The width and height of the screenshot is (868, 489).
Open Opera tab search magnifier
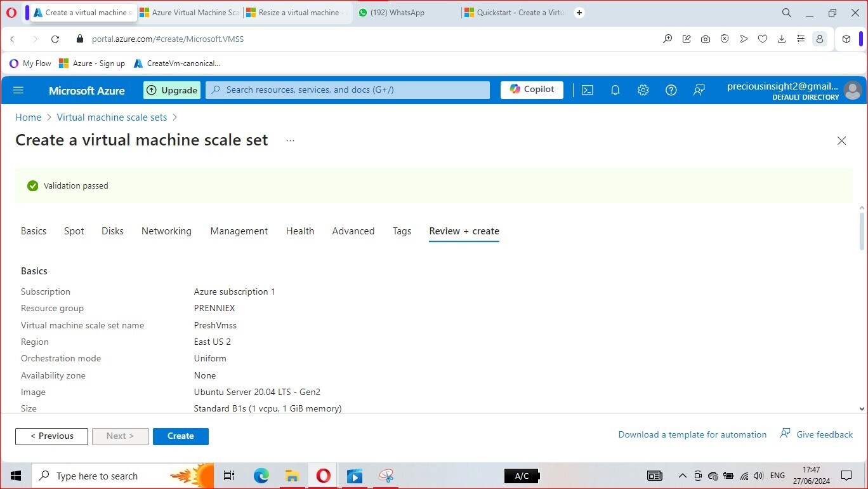click(786, 13)
